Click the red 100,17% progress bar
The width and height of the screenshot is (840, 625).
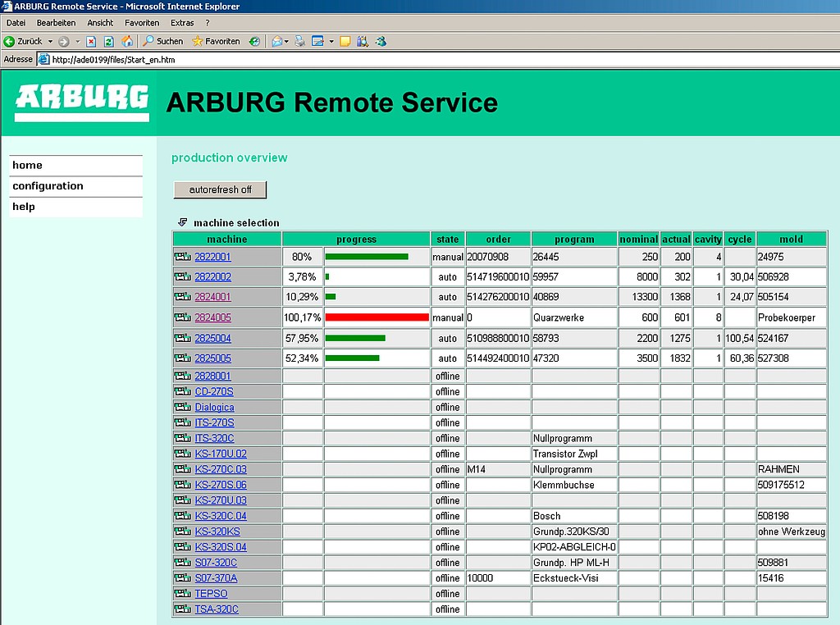(x=377, y=317)
